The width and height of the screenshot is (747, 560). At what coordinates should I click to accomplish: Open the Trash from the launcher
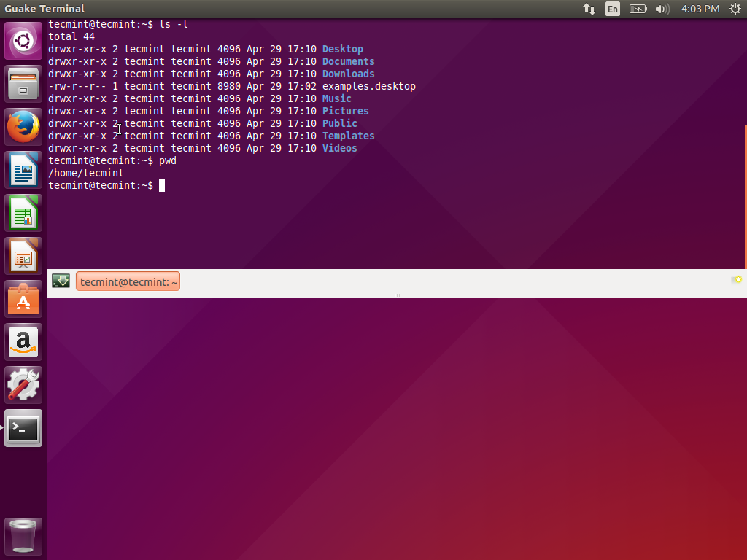coord(23,536)
